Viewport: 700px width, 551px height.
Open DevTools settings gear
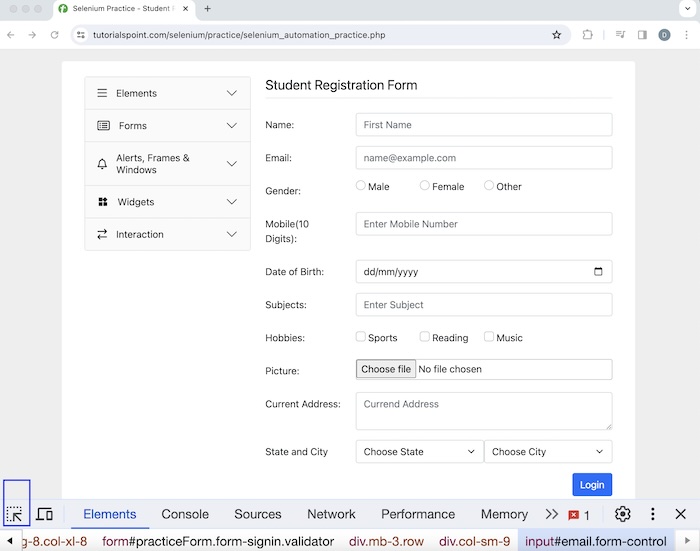(623, 514)
